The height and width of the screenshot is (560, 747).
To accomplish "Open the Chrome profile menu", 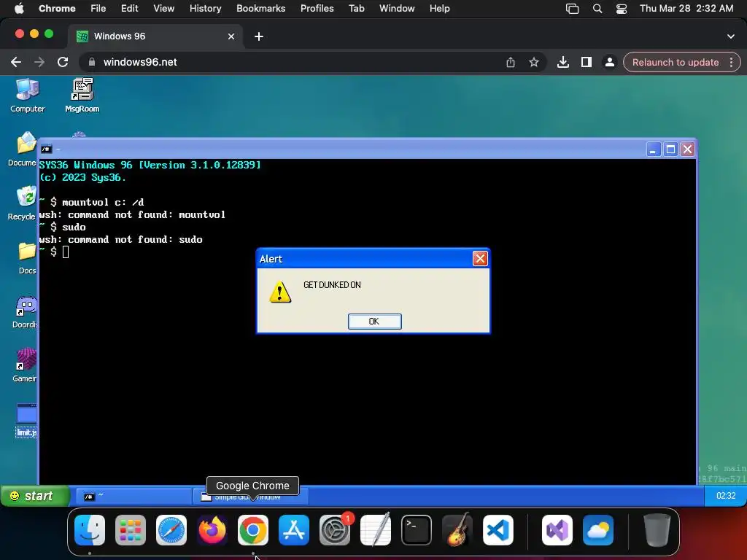I will 609,62.
